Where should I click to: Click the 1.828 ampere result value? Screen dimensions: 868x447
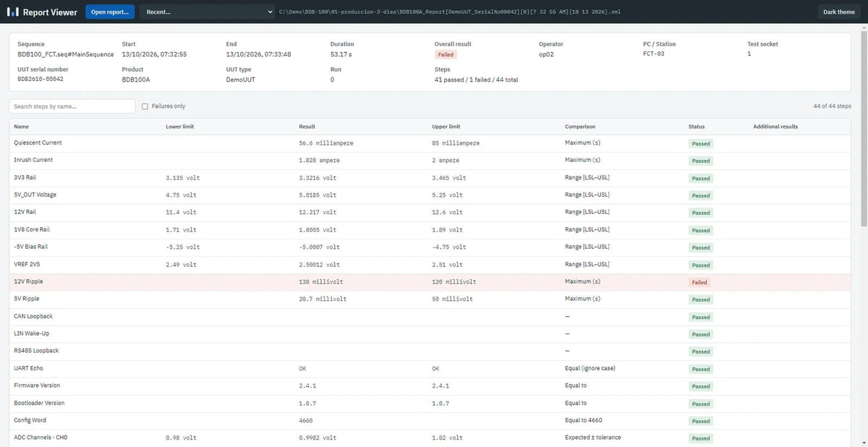click(x=319, y=160)
